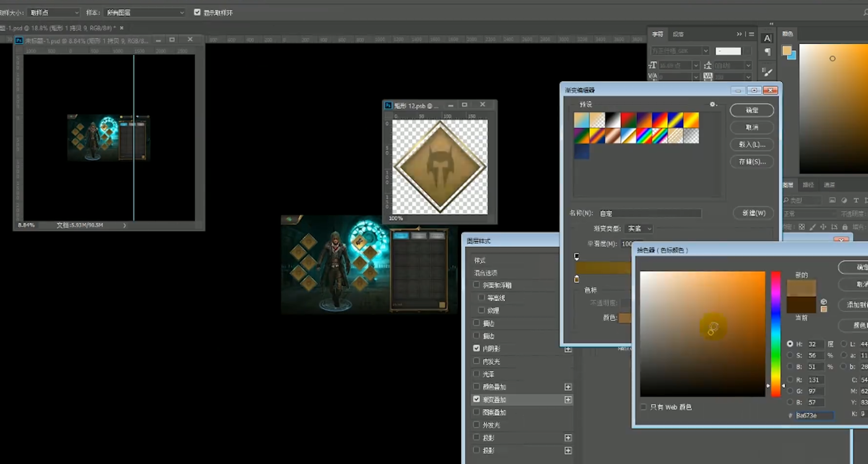The image size is (868, 464).
Task: Click 确定 in gradient editor
Action: click(752, 110)
